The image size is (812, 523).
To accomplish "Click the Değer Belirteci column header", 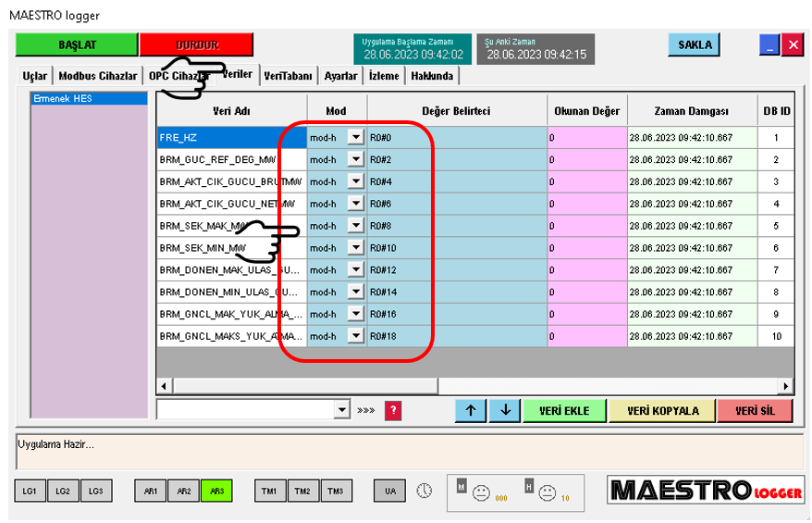I will (x=456, y=111).
